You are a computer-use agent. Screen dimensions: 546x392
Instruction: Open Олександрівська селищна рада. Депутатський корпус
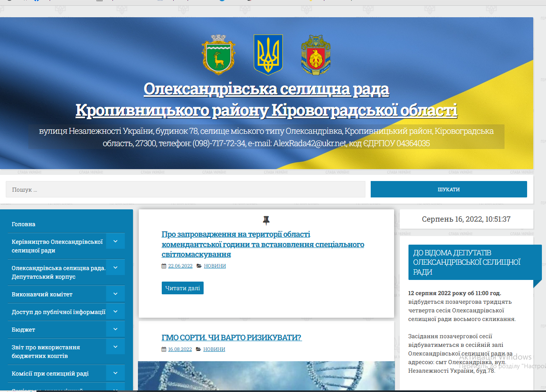pyautogui.click(x=58, y=272)
